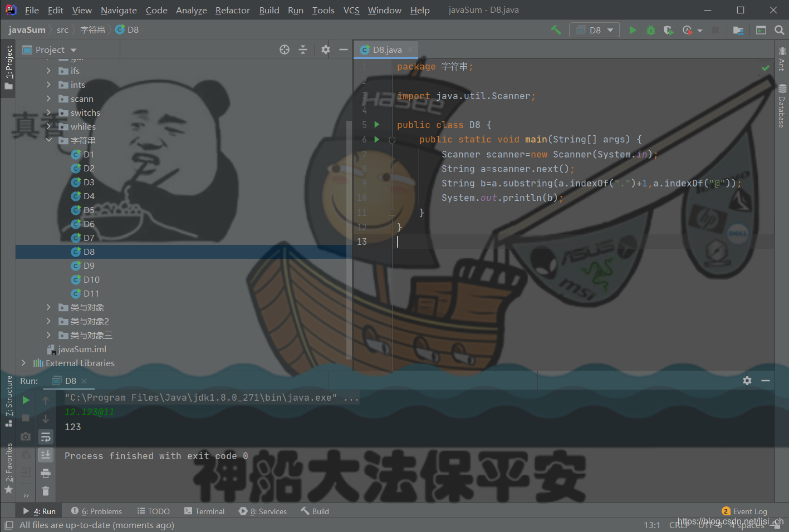Click the Build tool window button
This screenshot has height=532, width=789.
coord(315,511)
